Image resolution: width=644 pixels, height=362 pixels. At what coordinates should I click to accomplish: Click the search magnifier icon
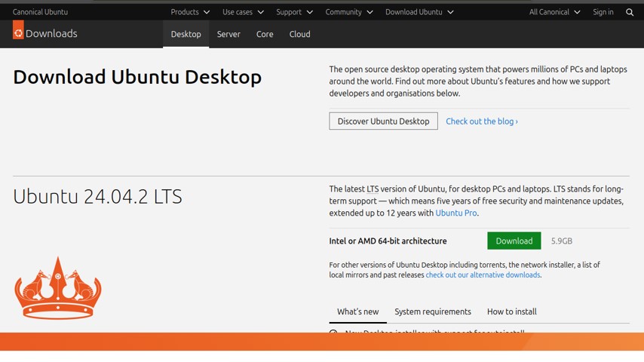[x=630, y=12]
